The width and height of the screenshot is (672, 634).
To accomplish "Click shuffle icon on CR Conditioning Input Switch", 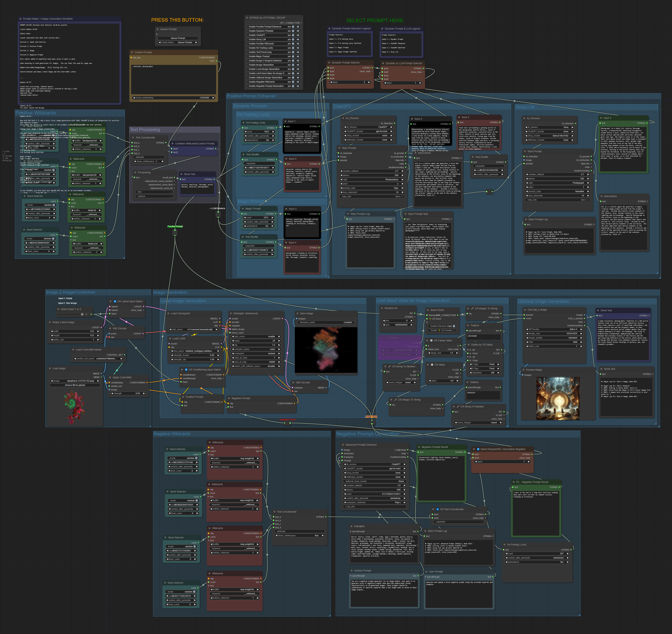I will 186,370.
